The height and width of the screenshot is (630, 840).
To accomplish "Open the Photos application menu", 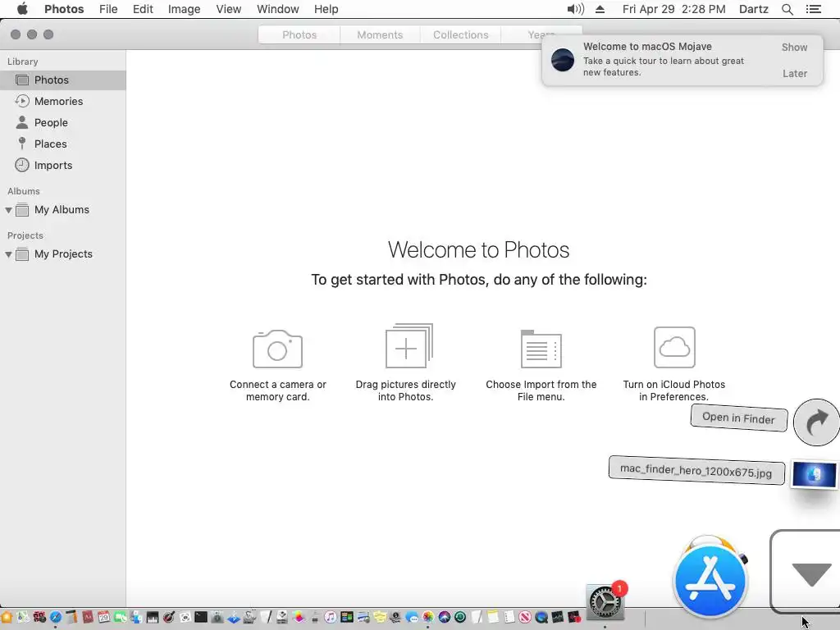I will click(x=64, y=9).
